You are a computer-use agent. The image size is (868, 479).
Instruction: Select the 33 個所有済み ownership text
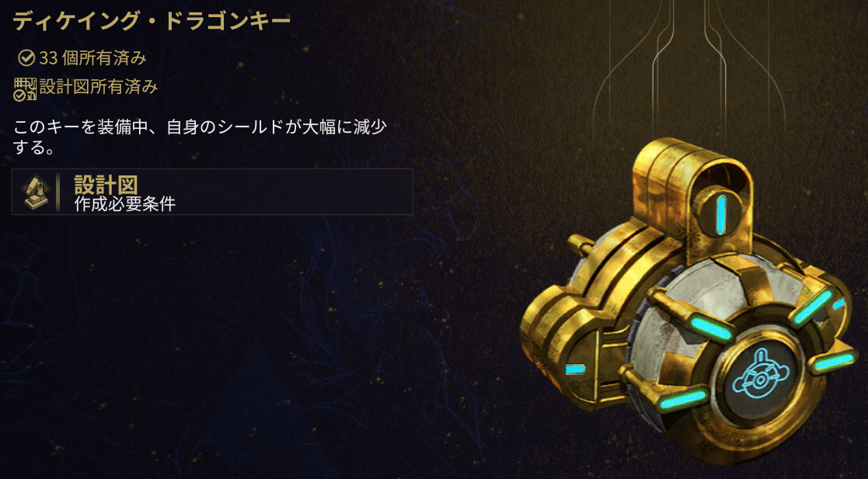93,57
